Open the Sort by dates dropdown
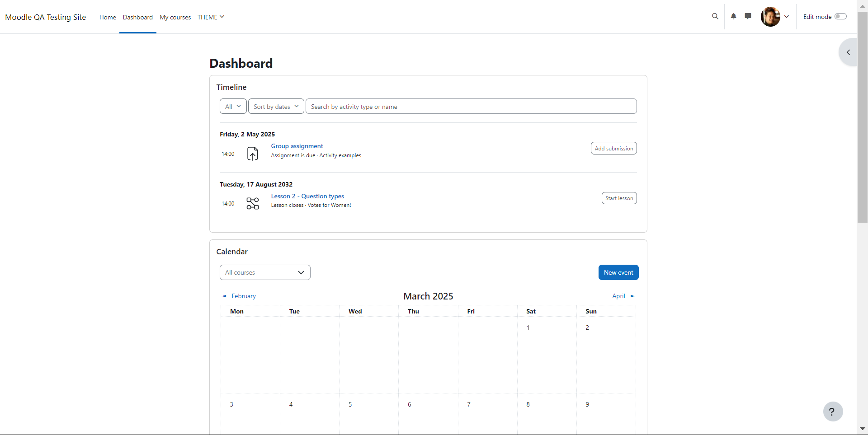 point(276,107)
